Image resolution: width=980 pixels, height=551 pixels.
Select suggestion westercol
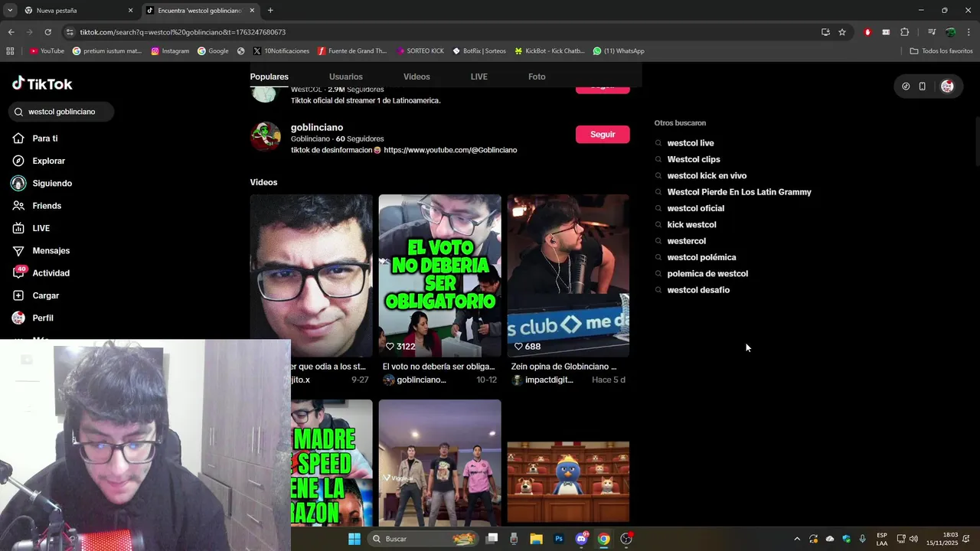pos(686,241)
